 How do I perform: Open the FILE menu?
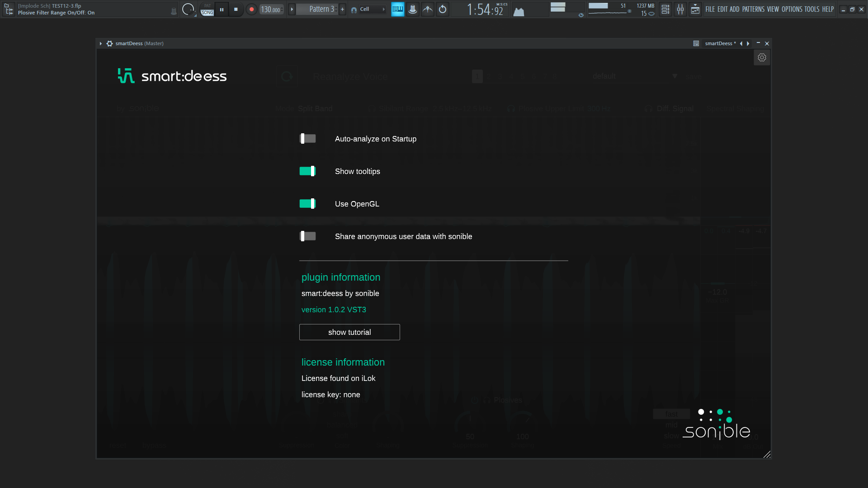point(710,9)
